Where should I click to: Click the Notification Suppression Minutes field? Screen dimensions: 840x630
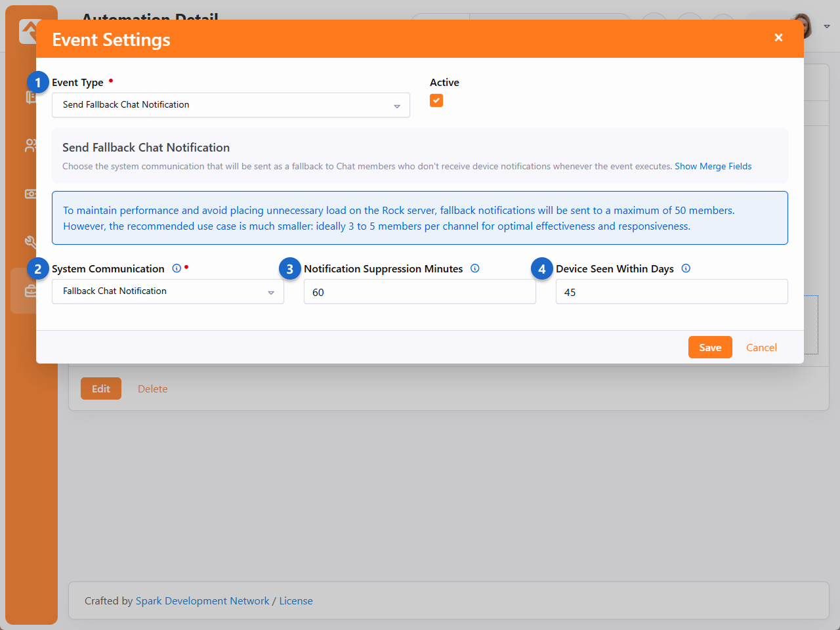420,292
